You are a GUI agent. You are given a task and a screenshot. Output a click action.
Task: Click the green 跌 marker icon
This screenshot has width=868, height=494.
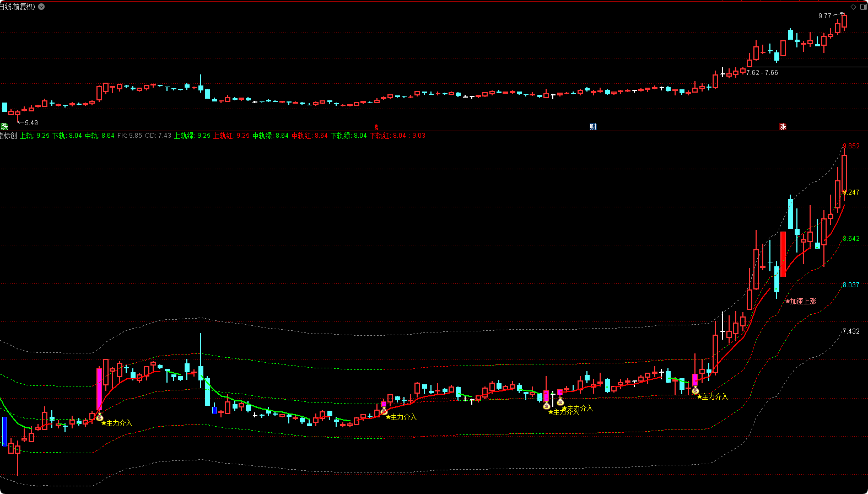click(x=4, y=127)
